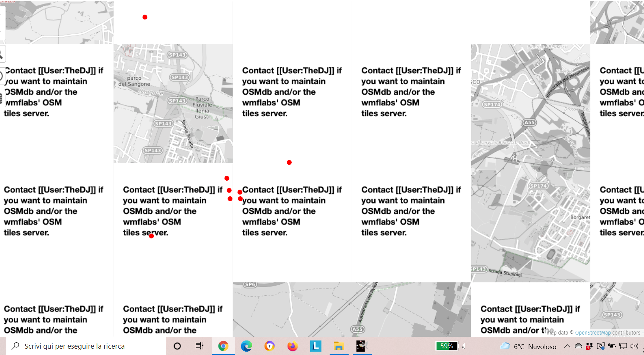The height and width of the screenshot is (355, 644).
Task: Open Dropbox tray icon with badge
Action: tap(589, 346)
